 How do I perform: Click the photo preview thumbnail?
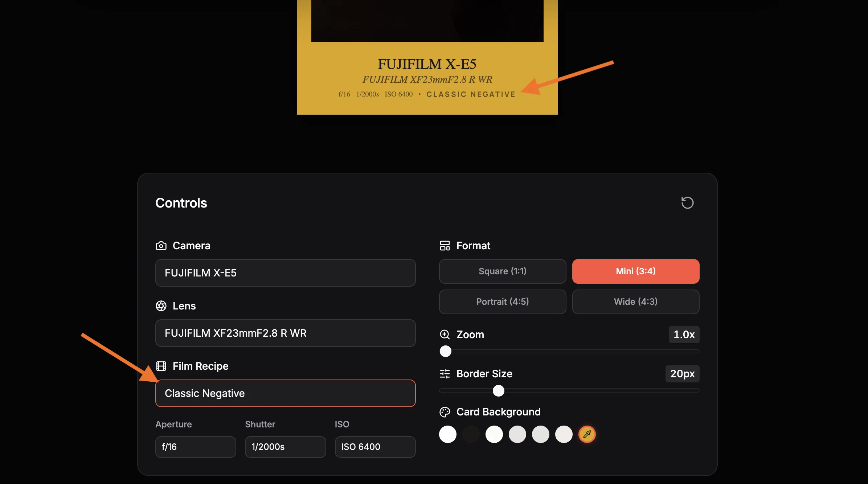tap(427, 21)
